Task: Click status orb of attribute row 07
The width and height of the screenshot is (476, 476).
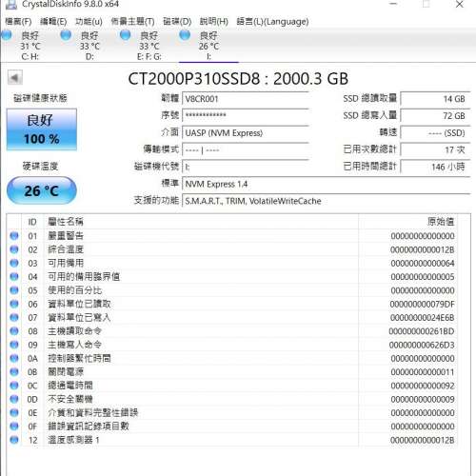Action: click(x=14, y=317)
